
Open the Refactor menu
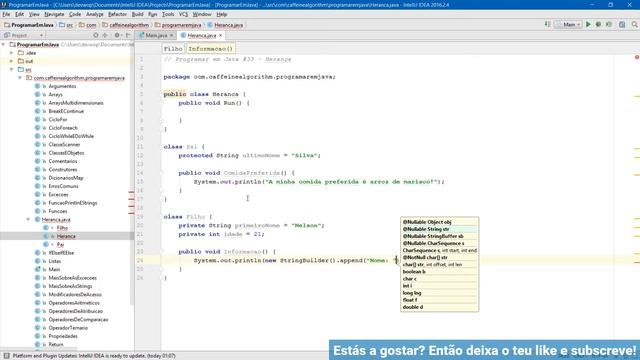point(118,14)
